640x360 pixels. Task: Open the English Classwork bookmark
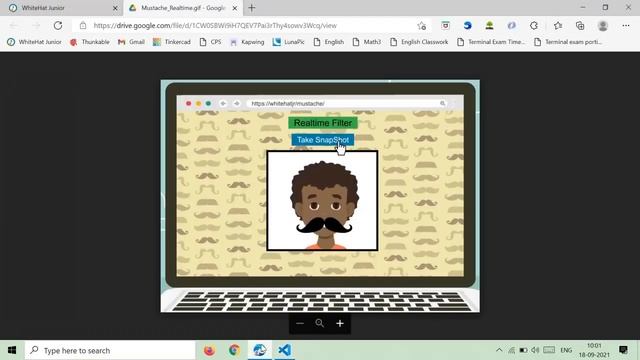coord(419,42)
